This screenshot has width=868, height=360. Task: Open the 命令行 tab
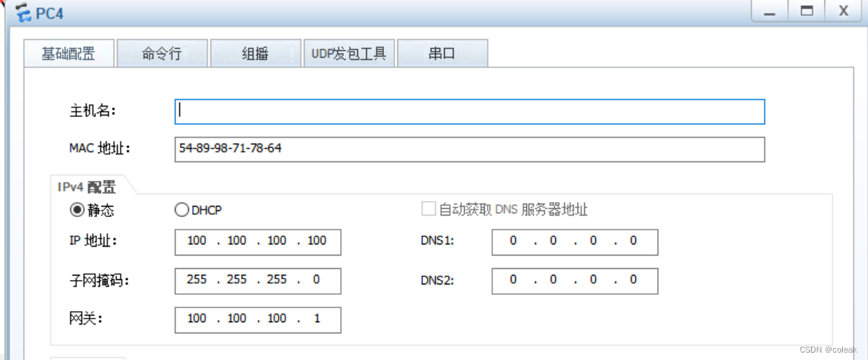pos(162,53)
